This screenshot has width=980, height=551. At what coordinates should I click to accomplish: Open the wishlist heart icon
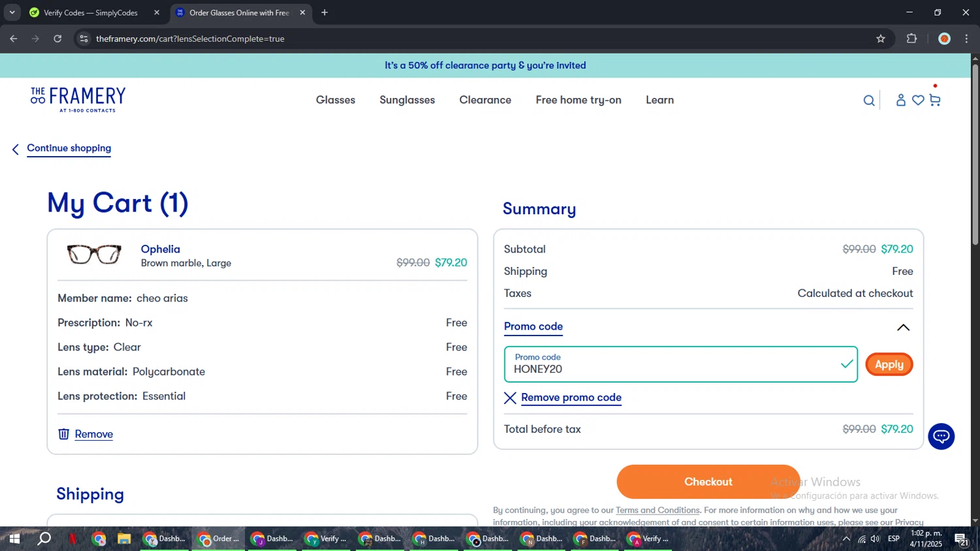[918, 100]
